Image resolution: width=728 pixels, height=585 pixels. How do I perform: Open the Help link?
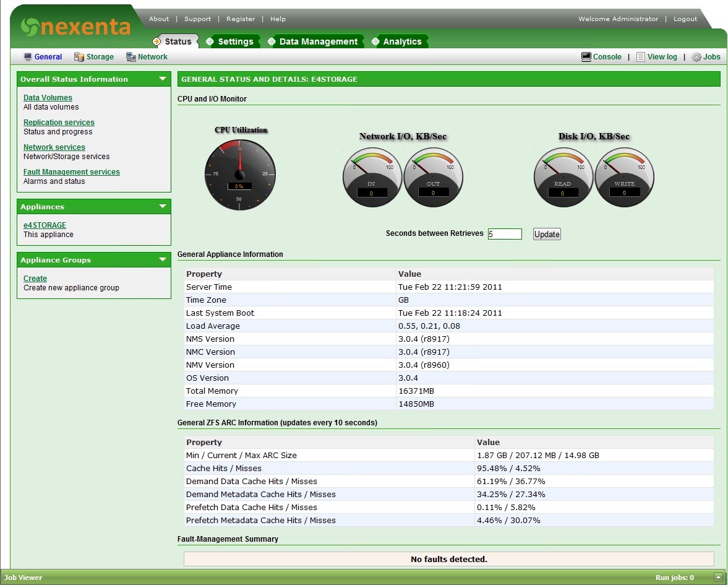(x=278, y=19)
